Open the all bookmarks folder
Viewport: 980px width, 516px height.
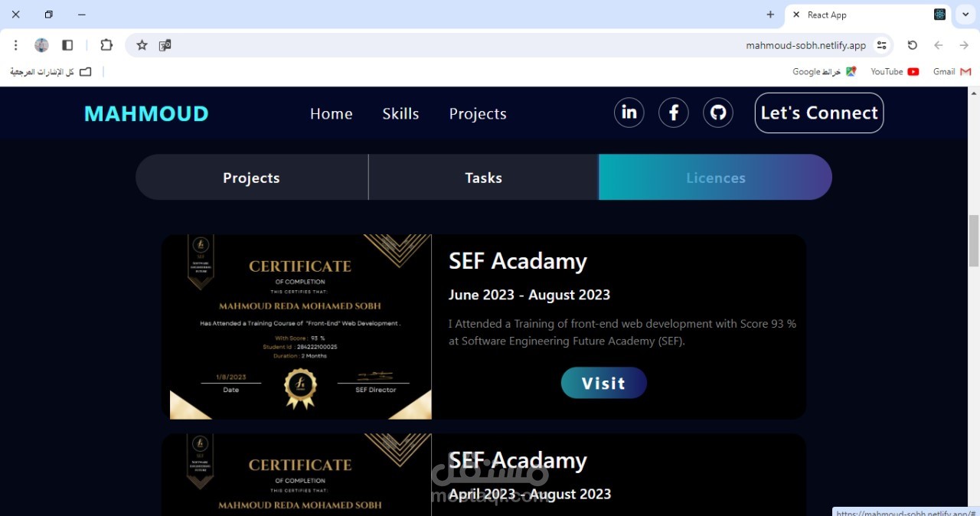click(x=51, y=71)
